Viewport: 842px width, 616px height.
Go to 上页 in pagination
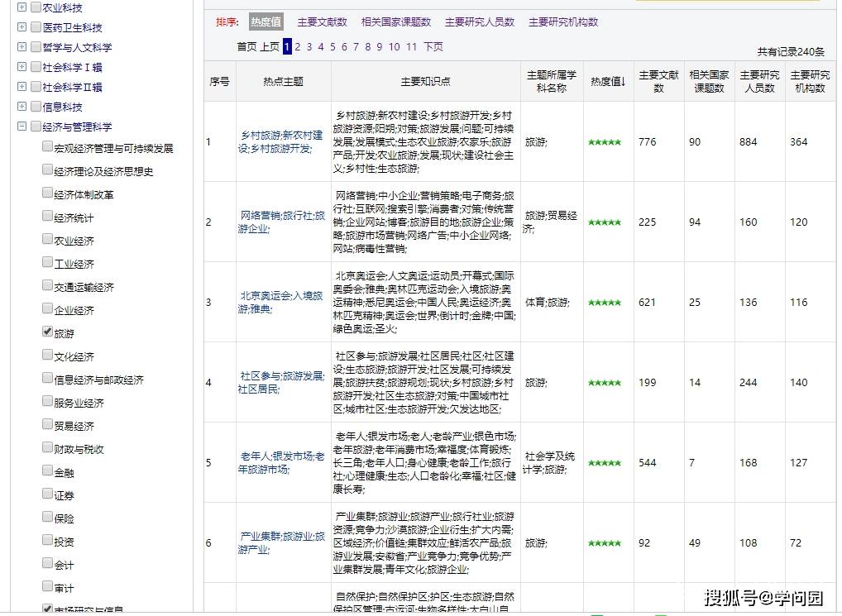[x=270, y=46]
